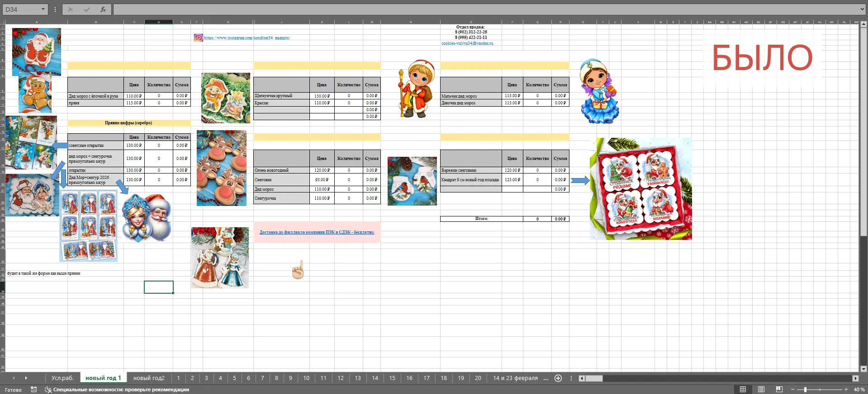The width and height of the screenshot is (868, 394).
Task: Open the cookies-yuliya34@yandex.ru email link
Action: 467,43
